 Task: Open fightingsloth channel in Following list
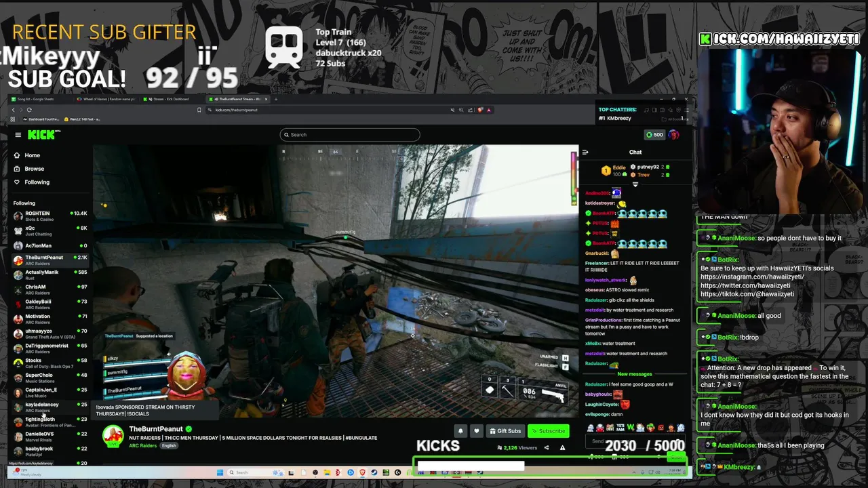coord(51,422)
